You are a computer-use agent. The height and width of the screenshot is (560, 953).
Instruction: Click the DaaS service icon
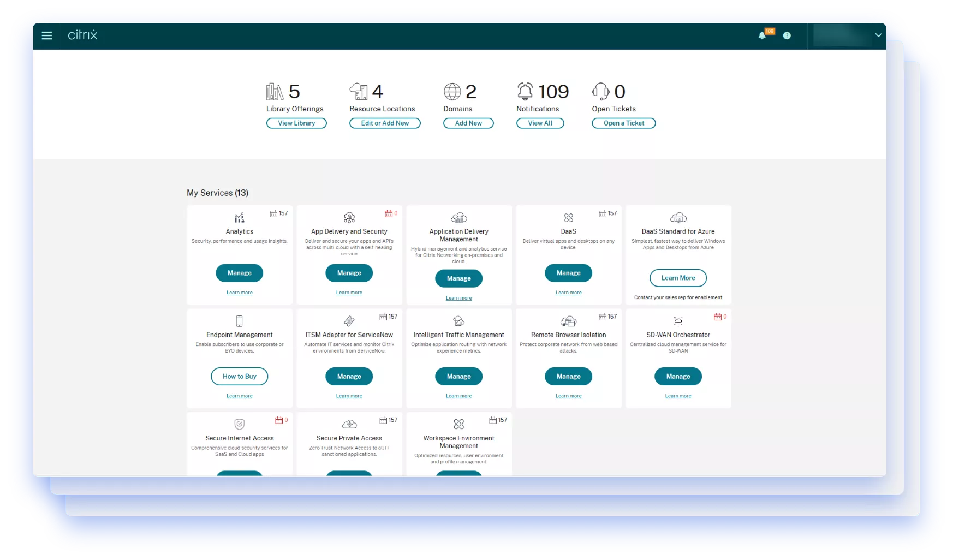pyautogui.click(x=569, y=218)
